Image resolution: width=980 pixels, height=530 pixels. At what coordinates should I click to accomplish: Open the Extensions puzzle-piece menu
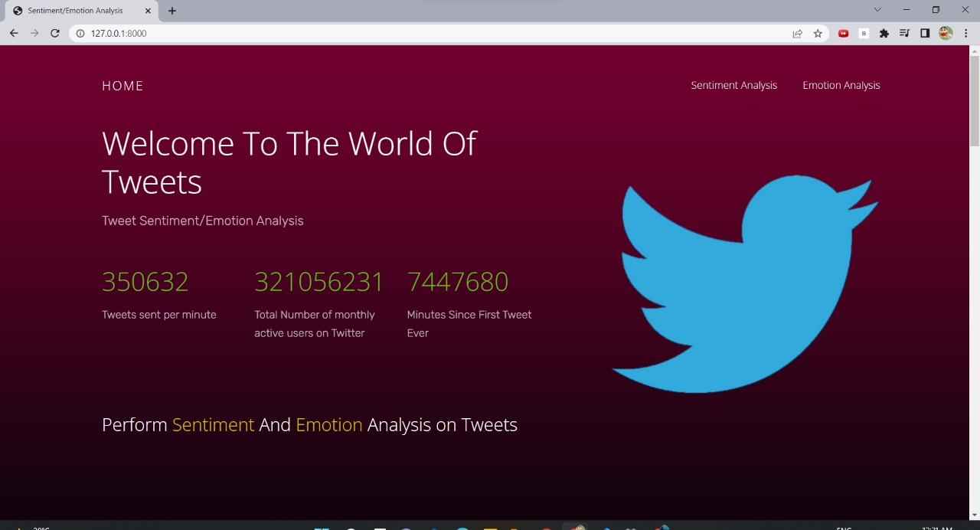click(x=884, y=33)
